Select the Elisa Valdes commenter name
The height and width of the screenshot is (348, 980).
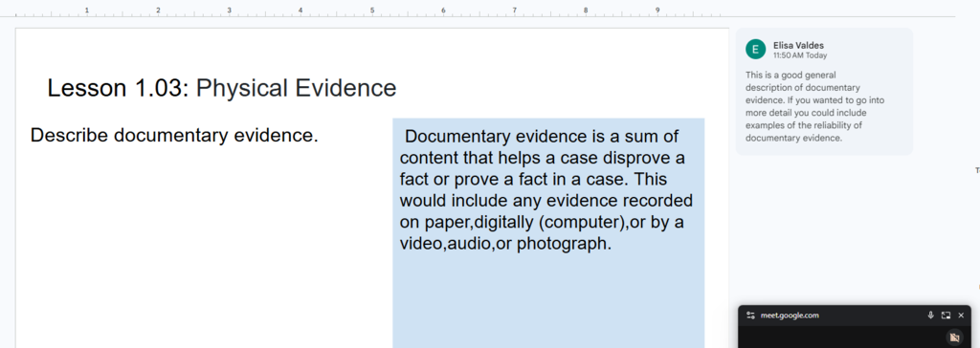click(798, 45)
